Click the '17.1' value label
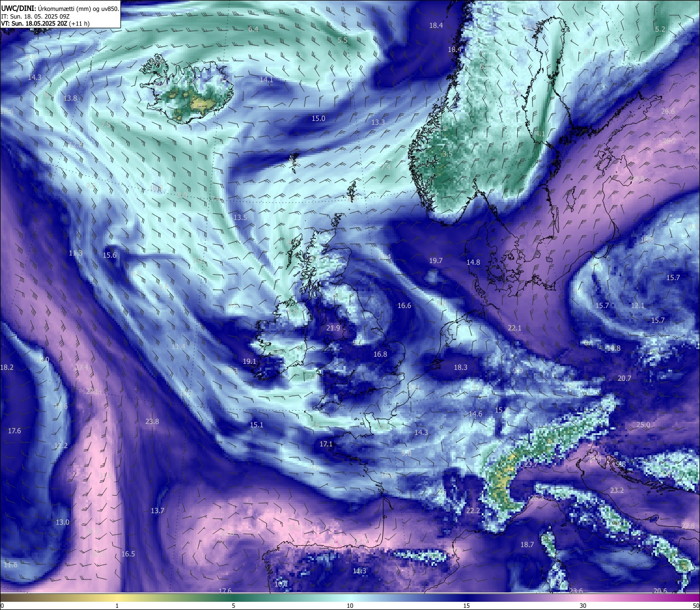Screen dimensions: 700x610 326,444
